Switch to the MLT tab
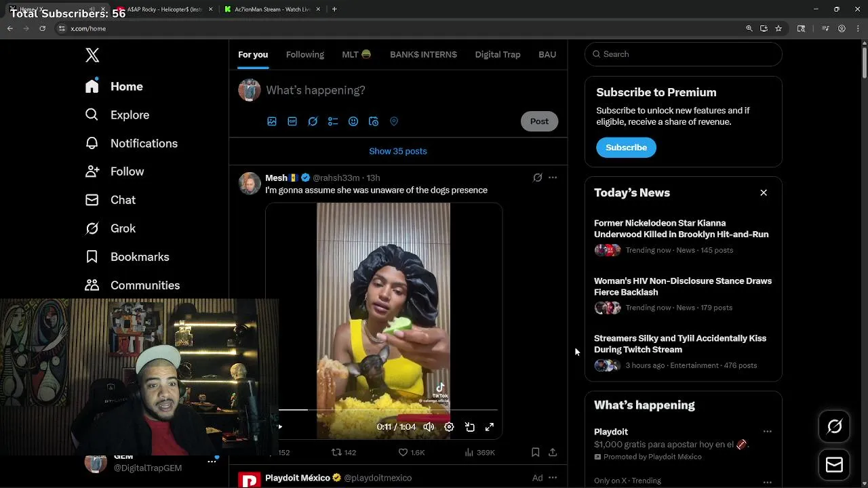Image resolution: width=868 pixels, height=488 pixels. 357,54
